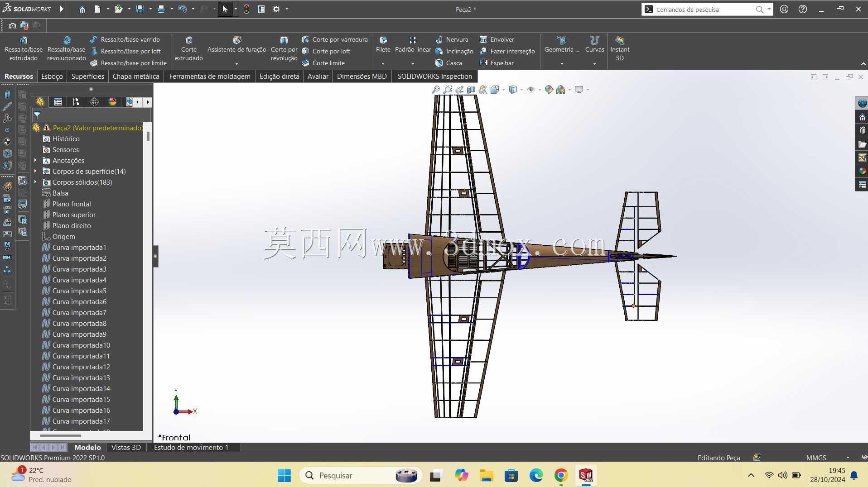868x487 pixels.
Task: Click the feature tree filter icon
Action: pyautogui.click(x=37, y=115)
